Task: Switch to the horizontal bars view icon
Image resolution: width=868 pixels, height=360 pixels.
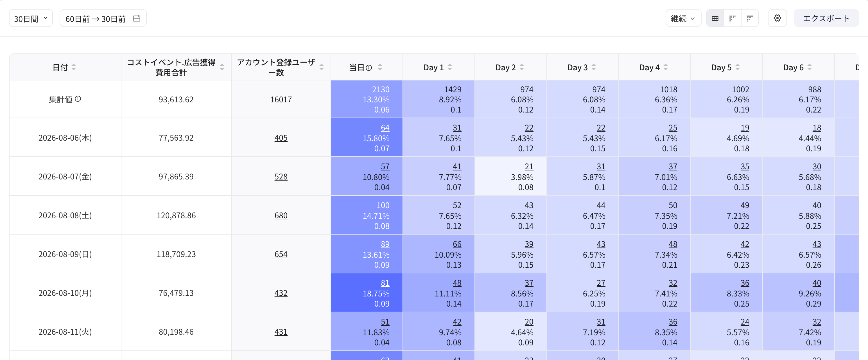Action: [x=750, y=19]
